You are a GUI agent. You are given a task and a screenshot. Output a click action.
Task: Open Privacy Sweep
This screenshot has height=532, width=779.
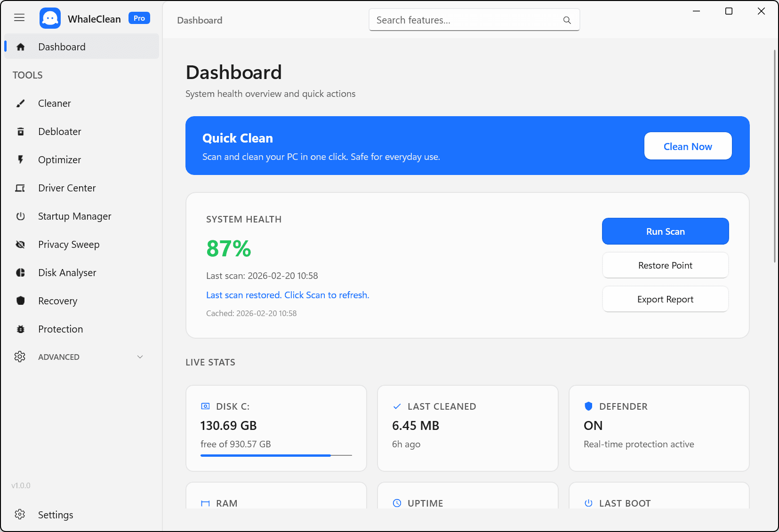coord(69,244)
